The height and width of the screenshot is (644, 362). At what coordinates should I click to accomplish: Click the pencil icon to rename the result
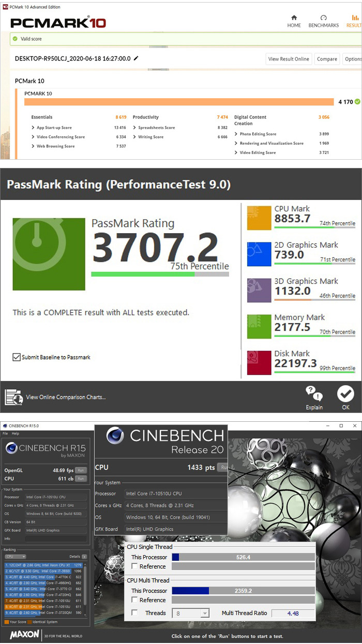click(x=136, y=58)
